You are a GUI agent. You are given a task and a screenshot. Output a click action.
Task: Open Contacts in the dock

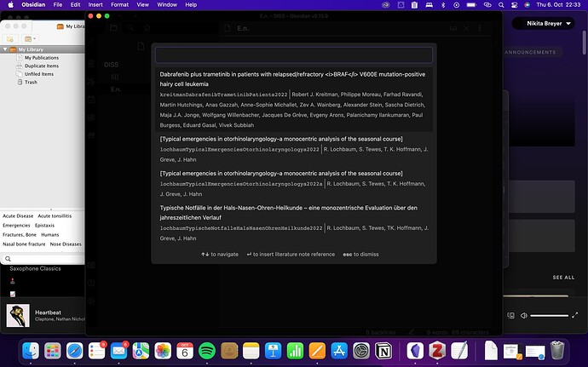(229, 352)
